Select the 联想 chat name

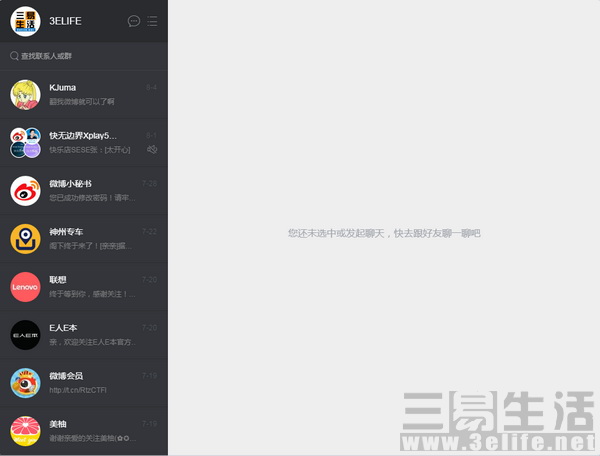pos(58,280)
